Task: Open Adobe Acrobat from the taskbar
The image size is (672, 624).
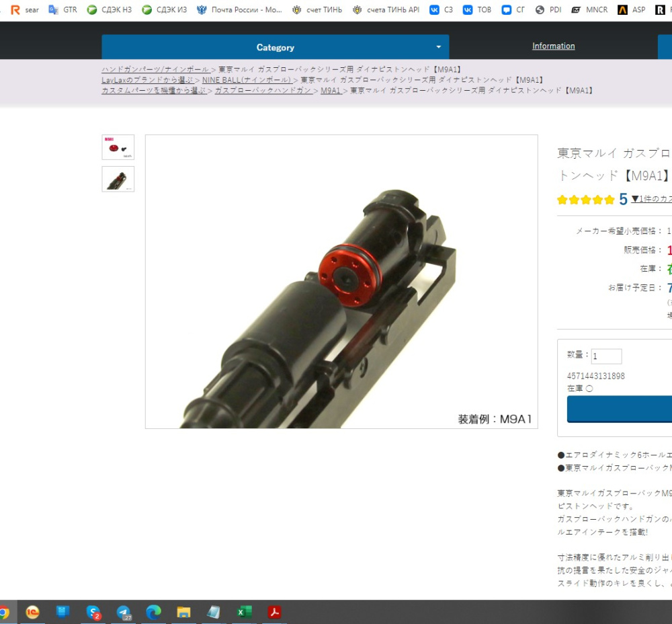Action: coord(274,612)
